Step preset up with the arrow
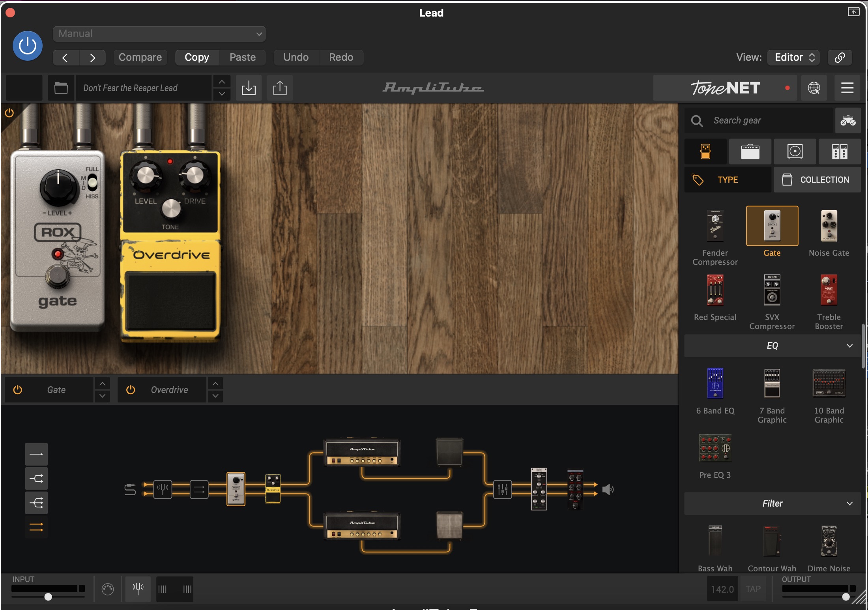The height and width of the screenshot is (610, 868). tap(222, 82)
